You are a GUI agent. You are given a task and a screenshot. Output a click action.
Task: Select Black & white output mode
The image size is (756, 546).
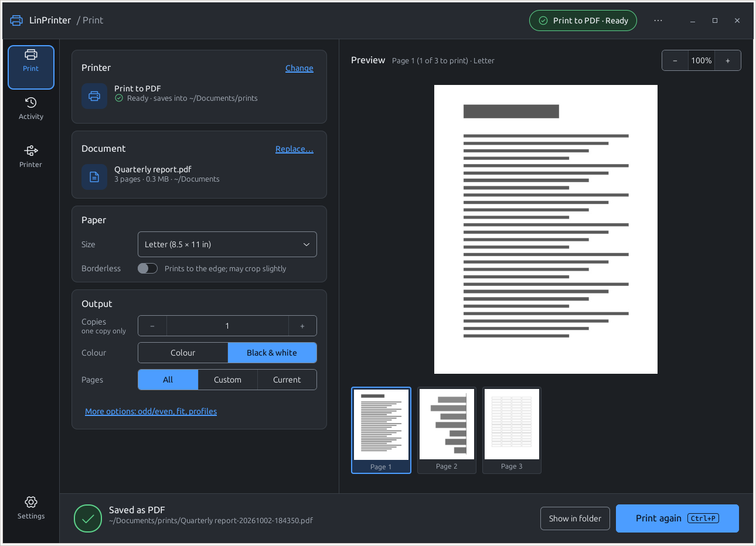coord(272,353)
